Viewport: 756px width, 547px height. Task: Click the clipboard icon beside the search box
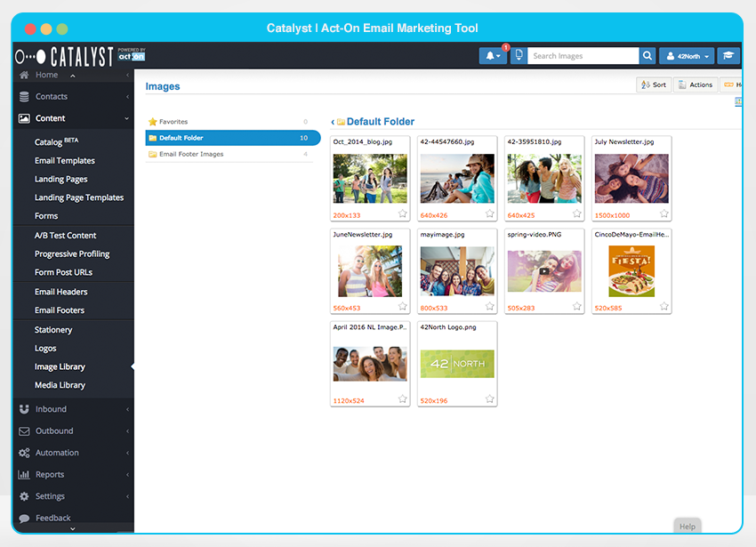[519, 55]
